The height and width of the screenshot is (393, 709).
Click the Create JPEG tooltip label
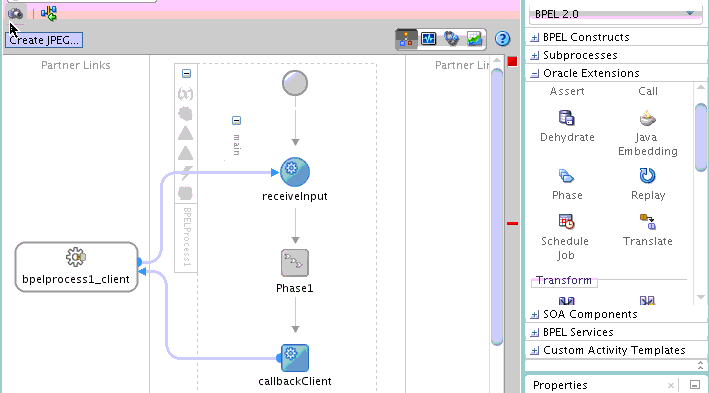tap(44, 40)
